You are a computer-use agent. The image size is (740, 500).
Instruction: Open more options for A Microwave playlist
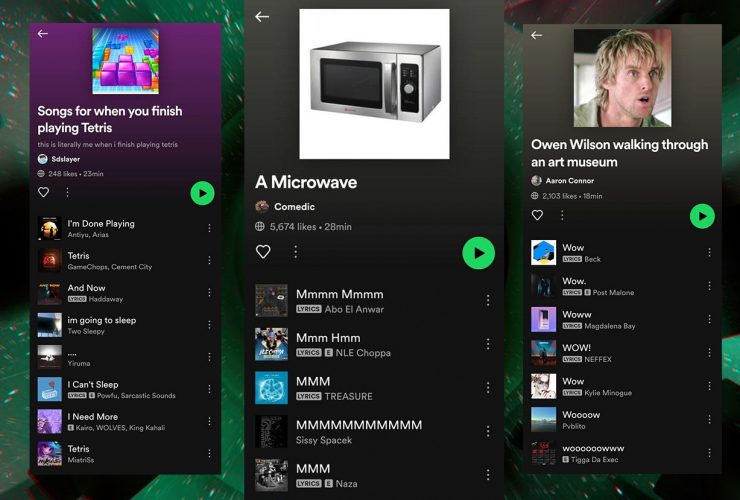[295, 252]
